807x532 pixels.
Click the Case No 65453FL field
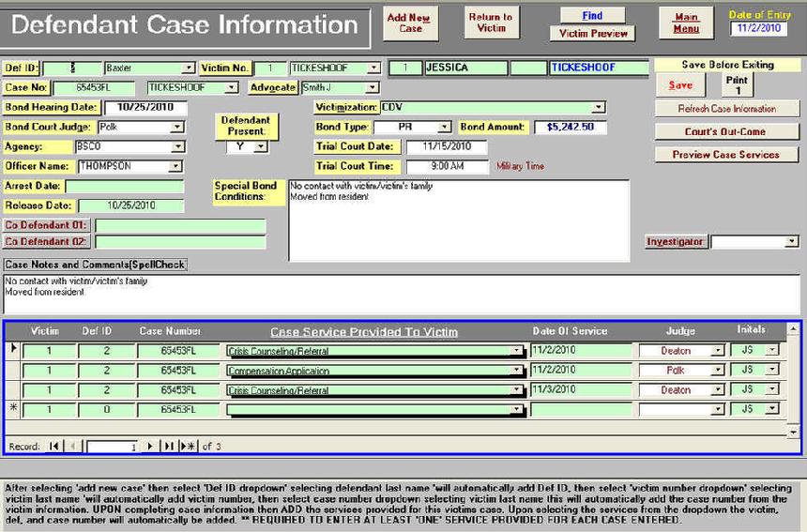[x=94, y=88]
